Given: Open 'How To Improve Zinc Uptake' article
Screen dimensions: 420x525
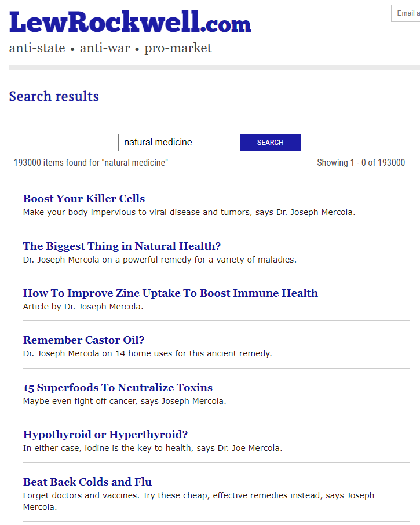Looking at the screenshot, I should pos(170,293).
